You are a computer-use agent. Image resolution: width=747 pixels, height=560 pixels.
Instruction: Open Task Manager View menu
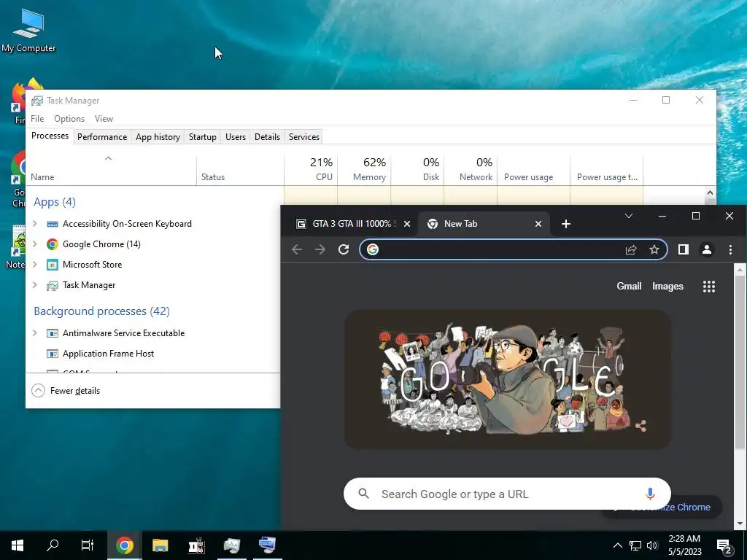click(104, 119)
